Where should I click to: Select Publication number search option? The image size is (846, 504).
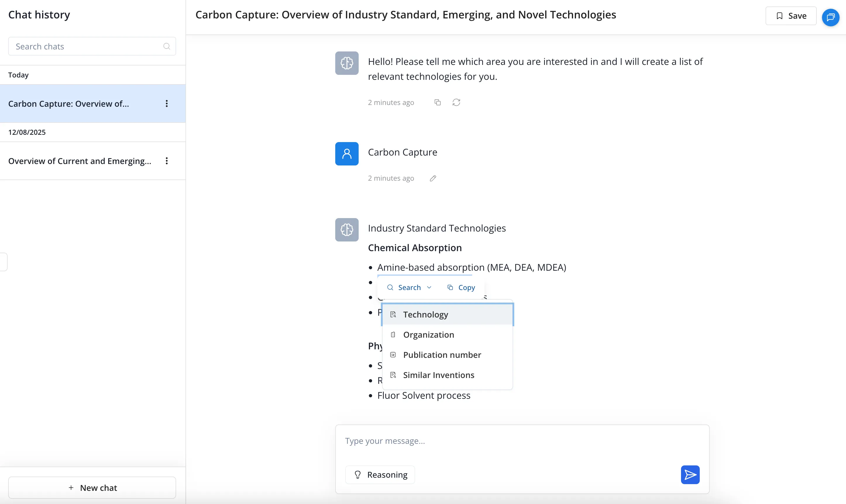(x=448, y=355)
